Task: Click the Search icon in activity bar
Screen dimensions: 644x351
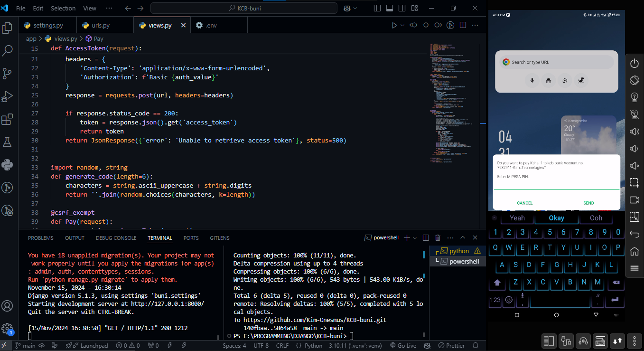Action: [x=7, y=50]
